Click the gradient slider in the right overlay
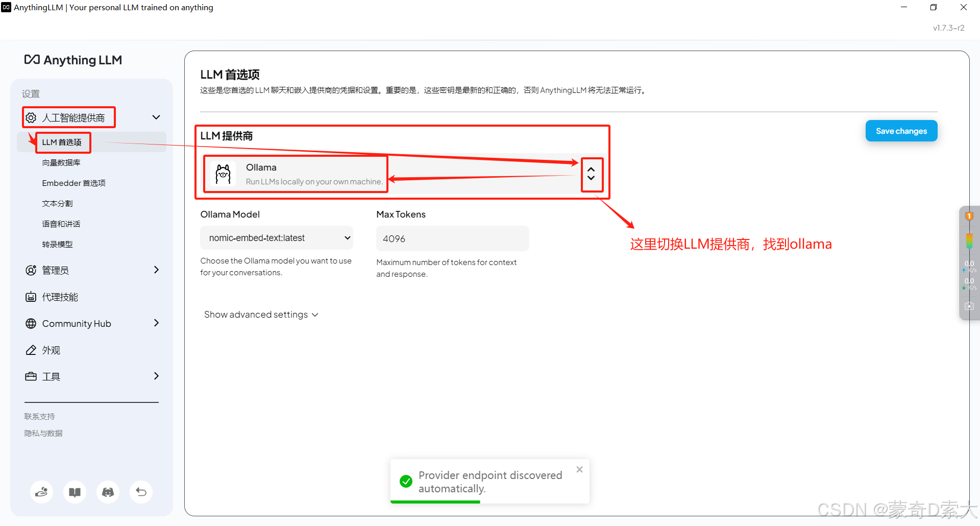Screen dimensions: 980x526 969,240
